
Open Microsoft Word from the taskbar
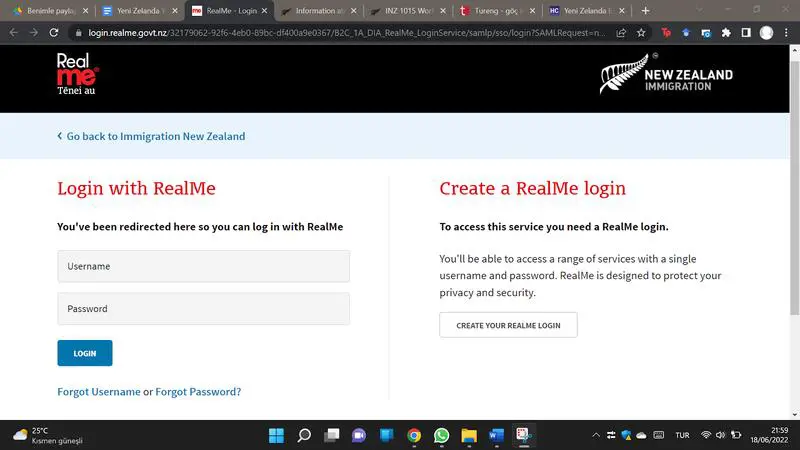(495, 435)
